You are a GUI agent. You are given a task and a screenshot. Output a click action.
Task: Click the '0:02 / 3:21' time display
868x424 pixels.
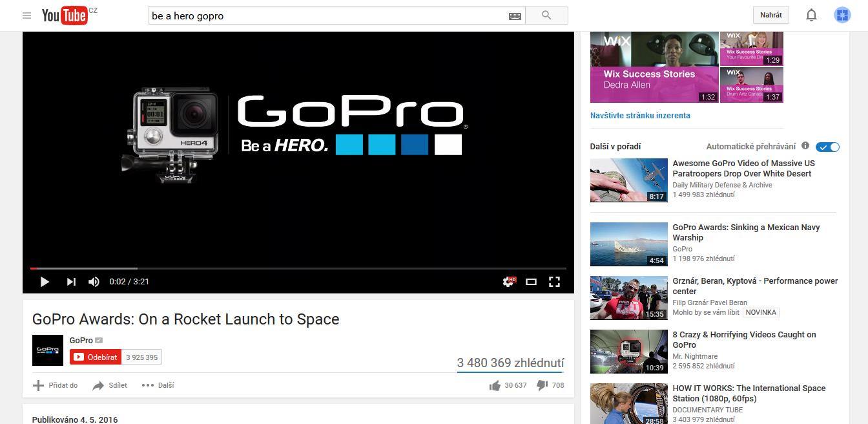pyautogui.click(x=129, y=282)
